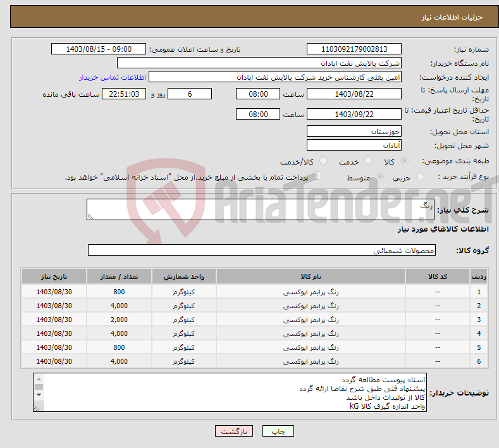Select the متوسط purchase type radio
Screen dimensions: 499x448
[379, 177]
